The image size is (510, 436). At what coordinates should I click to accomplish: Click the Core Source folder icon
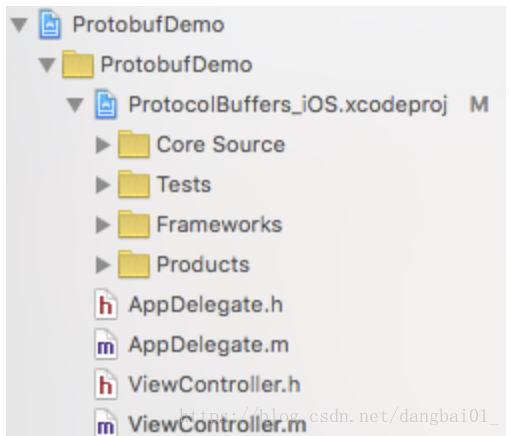point(134,144)
